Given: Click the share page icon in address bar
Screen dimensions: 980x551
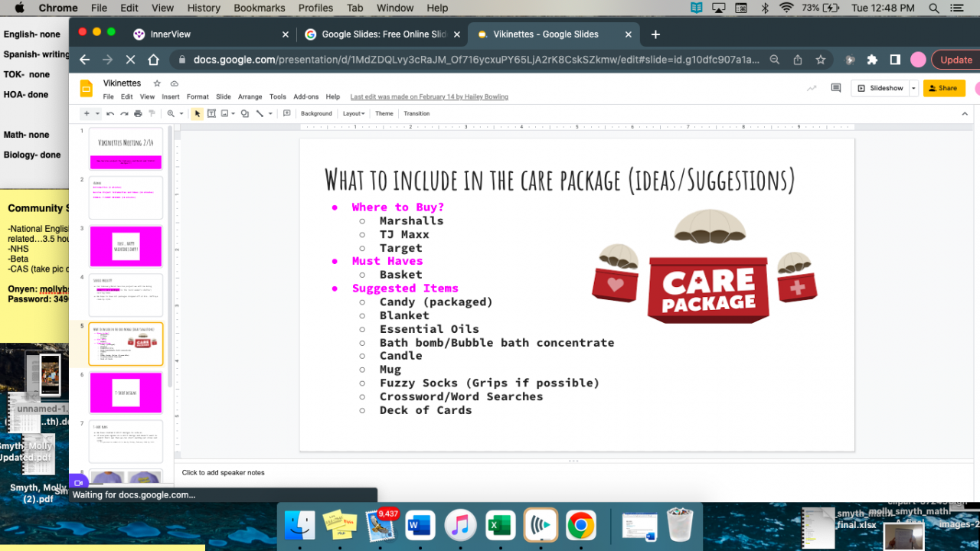Looking at the screenshot, I should click(x=798, y=60).
